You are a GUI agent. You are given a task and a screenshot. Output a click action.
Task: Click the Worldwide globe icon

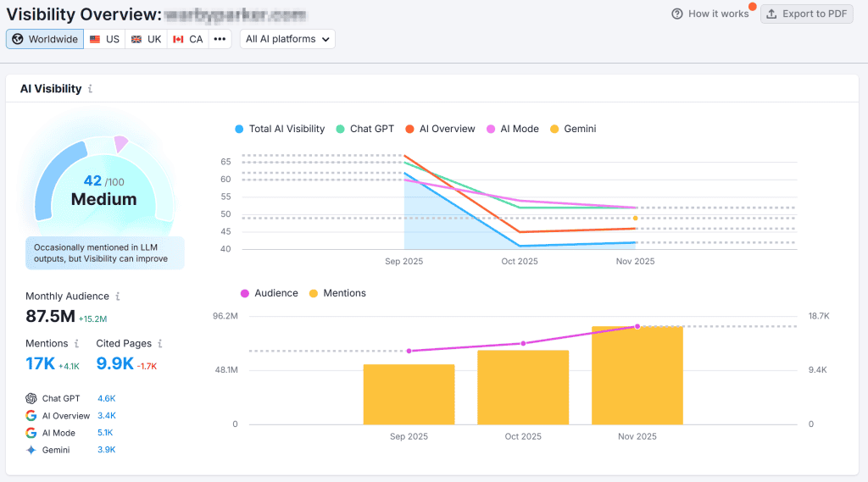pyautogui.click(x=18, y=39)
